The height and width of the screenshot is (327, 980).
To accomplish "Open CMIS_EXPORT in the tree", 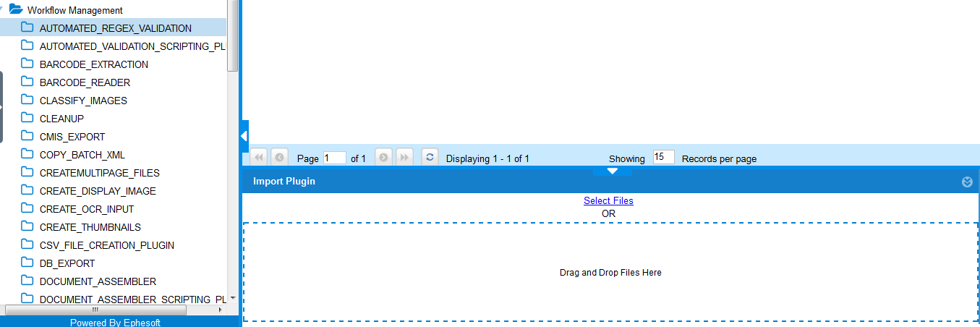I will pyautogui.click(x=114, y=137).
